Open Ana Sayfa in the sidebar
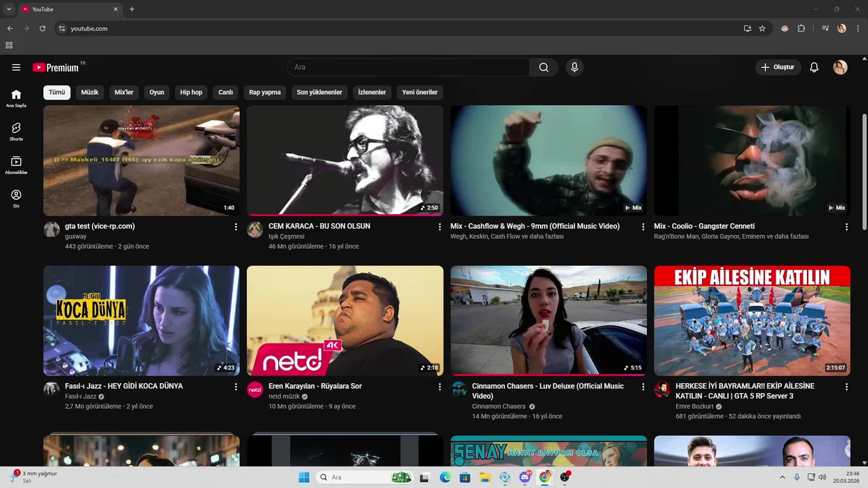Screen dimensions: 868x488 coord(16,98)
